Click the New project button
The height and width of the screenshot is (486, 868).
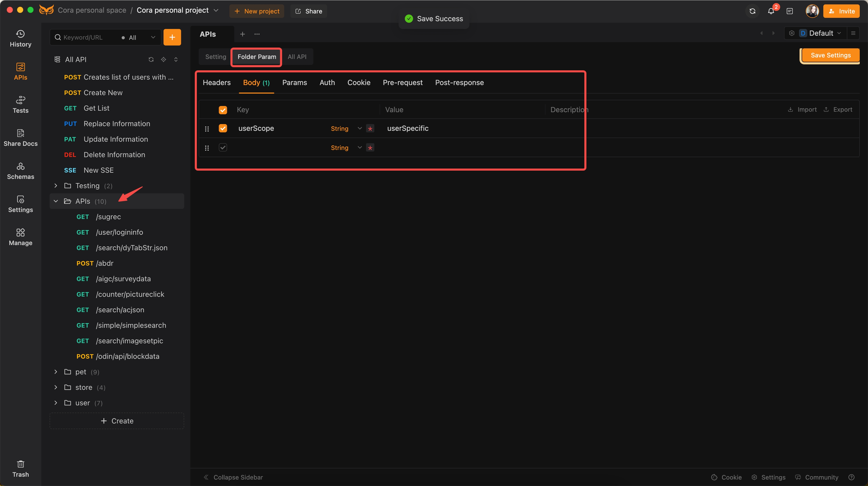coord(258,10)
